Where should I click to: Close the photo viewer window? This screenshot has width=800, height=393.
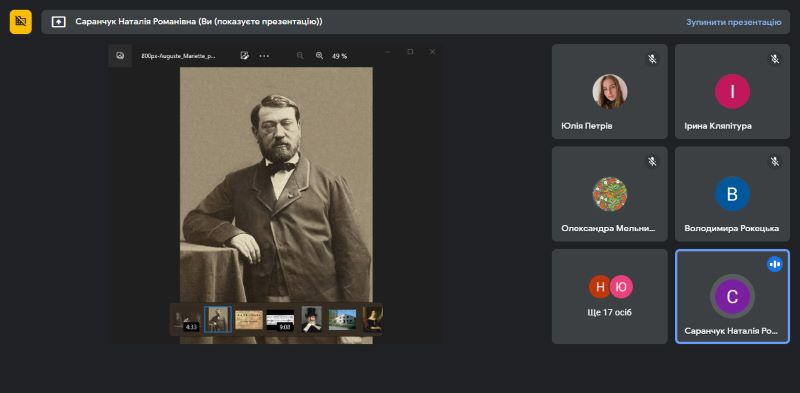coord(433,52)
